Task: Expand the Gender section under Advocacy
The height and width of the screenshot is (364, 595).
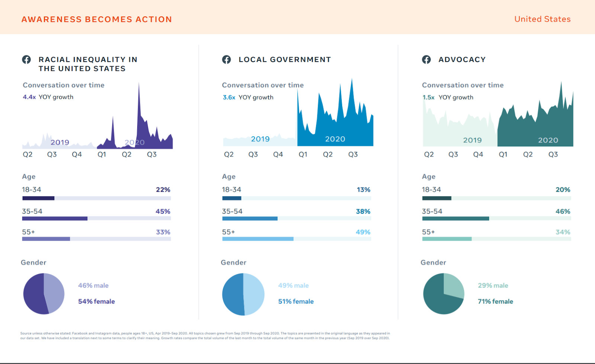Action: pyautogui.click(x=433, y=262)
